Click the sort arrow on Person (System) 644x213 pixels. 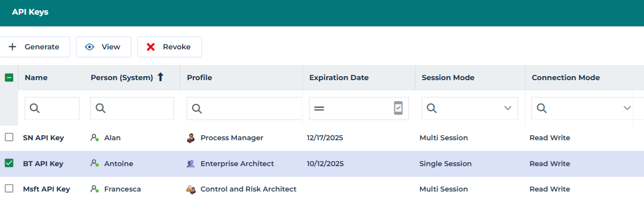point(161,77)
